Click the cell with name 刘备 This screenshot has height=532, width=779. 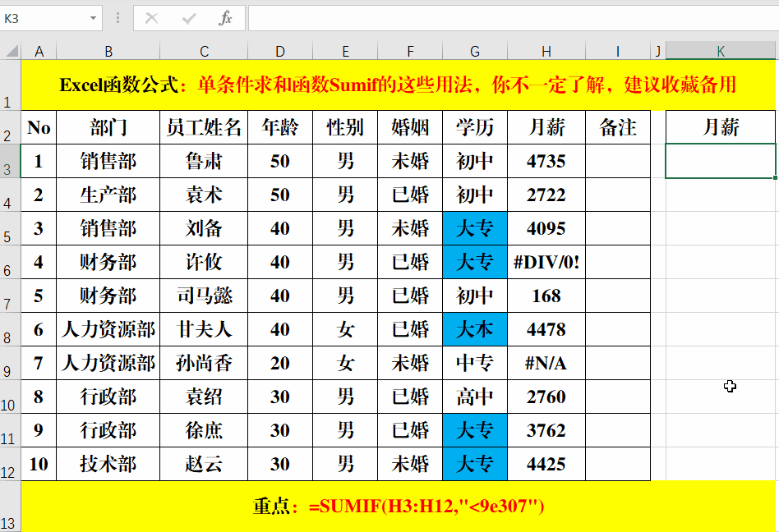204,229
